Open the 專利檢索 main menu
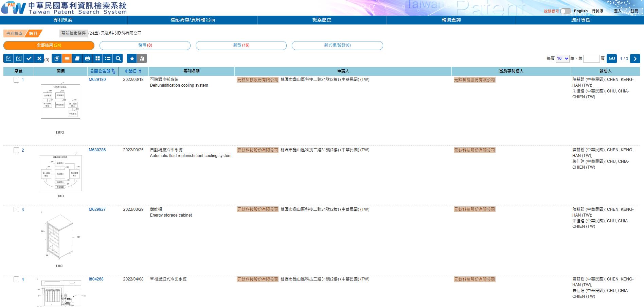 click(x=63, y=20)
